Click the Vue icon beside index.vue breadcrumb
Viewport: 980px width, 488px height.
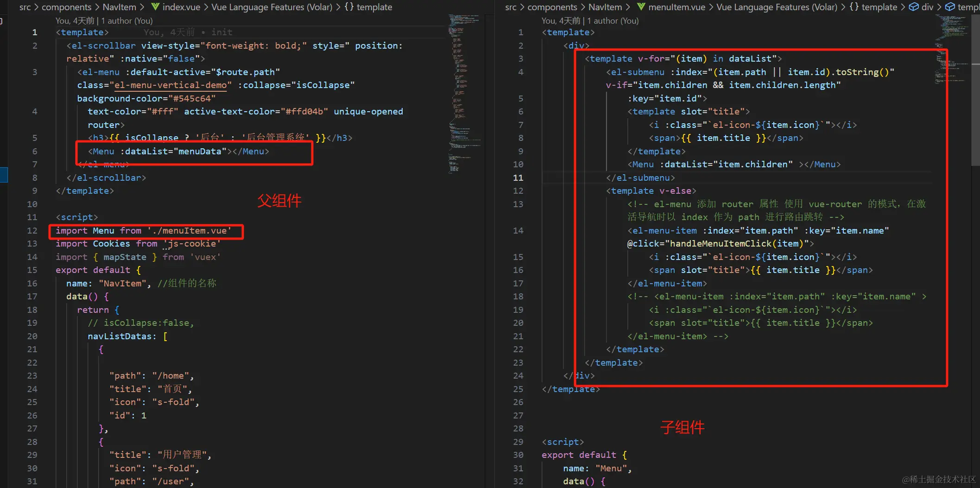pos(155,7)
